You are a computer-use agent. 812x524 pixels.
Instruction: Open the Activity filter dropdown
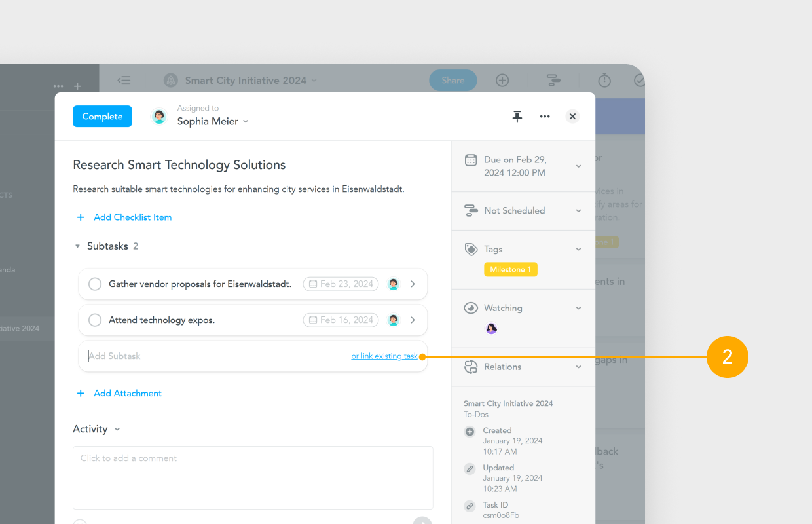pos(117,429)
